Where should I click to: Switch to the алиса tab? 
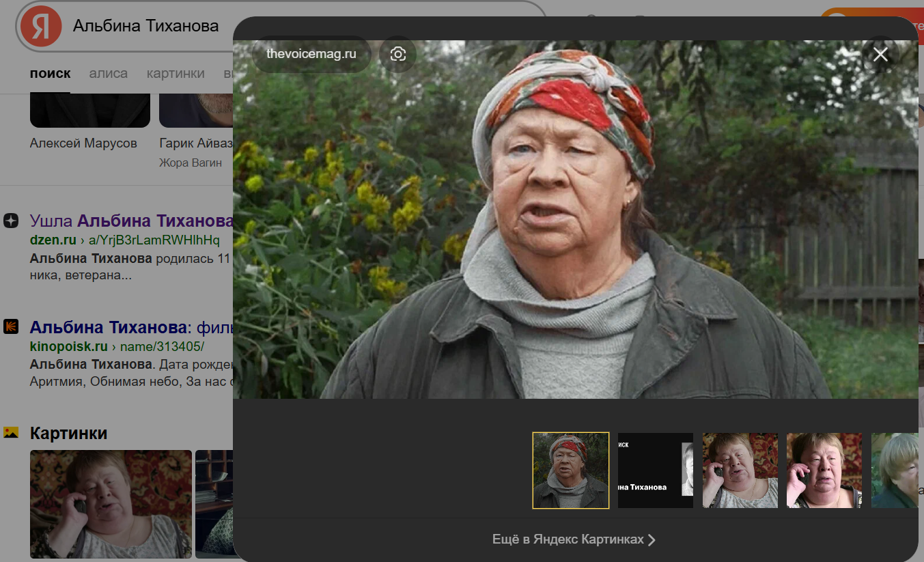pos(108,74)
